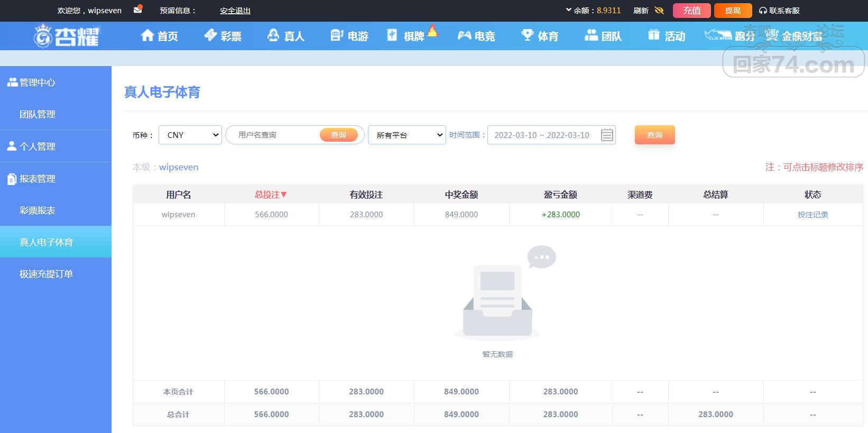This screenshot has width=868, height=433.
Task: Select the 电竞 gamepad icon
Action: coord(464,35)
